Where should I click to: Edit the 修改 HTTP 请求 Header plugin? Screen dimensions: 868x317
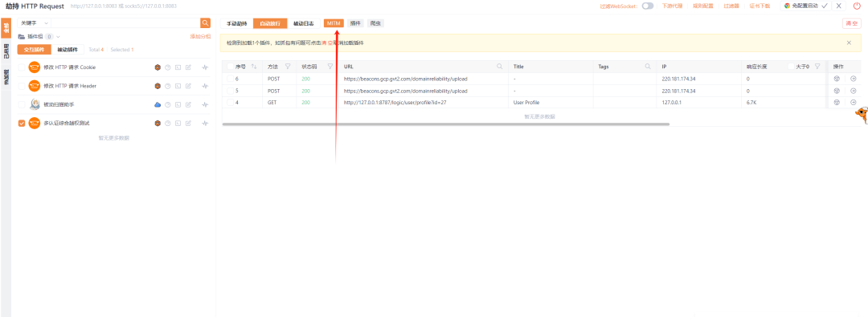[x=188, y=86]
